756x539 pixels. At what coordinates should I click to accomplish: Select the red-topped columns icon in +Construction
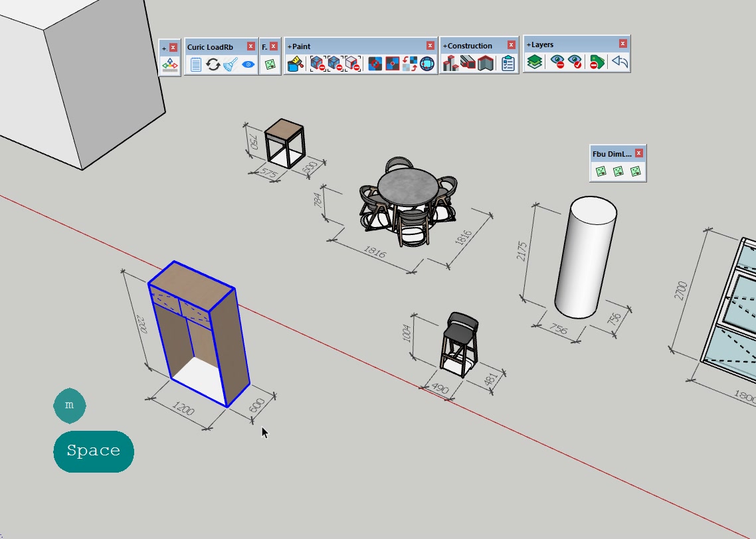point(450,63)
